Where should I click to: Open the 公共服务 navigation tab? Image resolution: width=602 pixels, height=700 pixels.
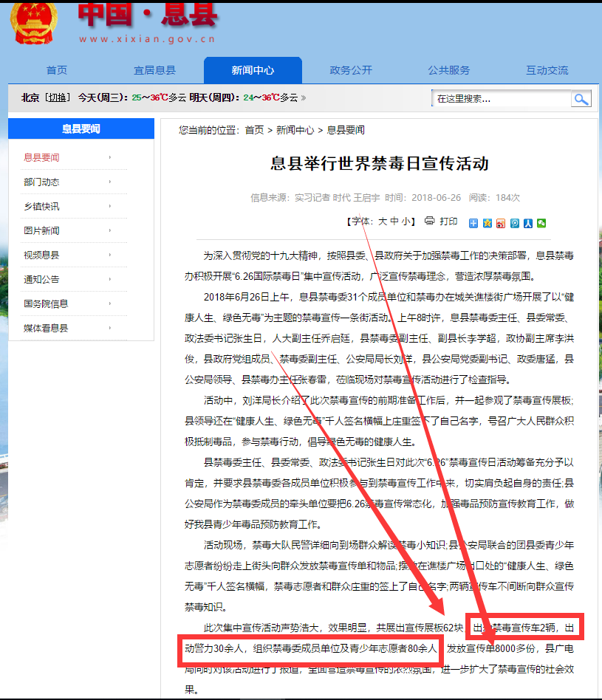point(448,70)
